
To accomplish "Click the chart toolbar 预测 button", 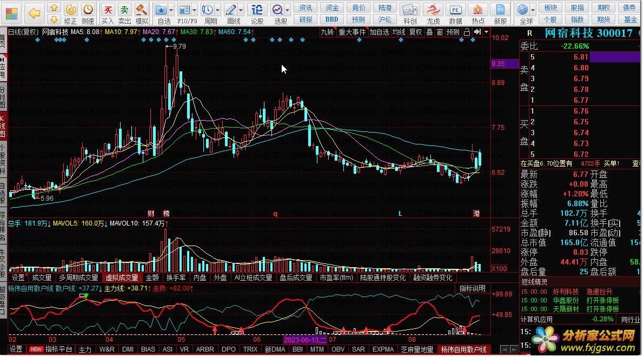I will 453,32.
